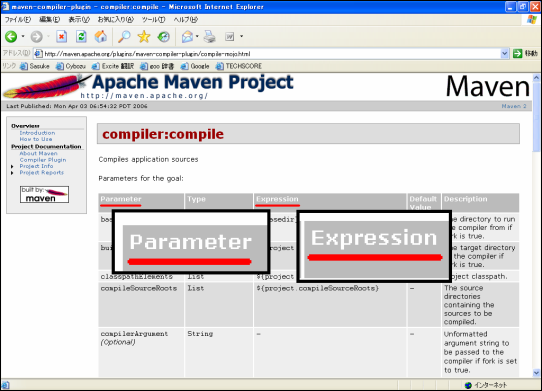Click inside the address URL field

click(271, 54)
